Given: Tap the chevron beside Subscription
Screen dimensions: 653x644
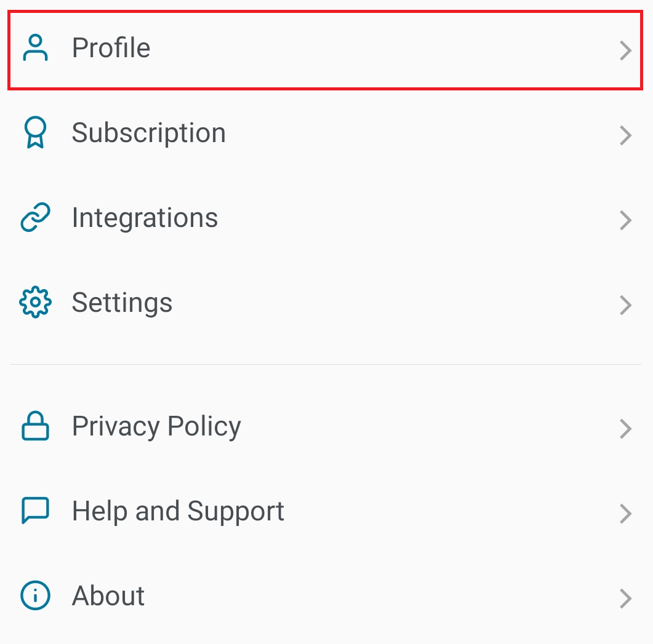Looking at the screenshot, I should (x=625, y=135).
